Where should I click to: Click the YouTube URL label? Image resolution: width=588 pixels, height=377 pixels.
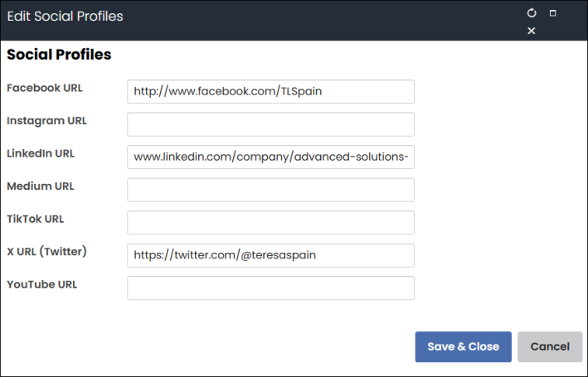coord(42,285)
